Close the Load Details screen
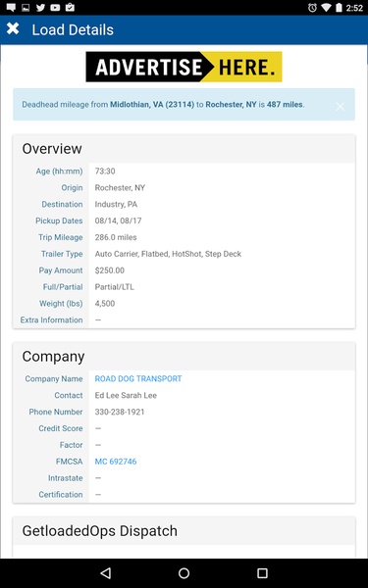 pos(13,28)
